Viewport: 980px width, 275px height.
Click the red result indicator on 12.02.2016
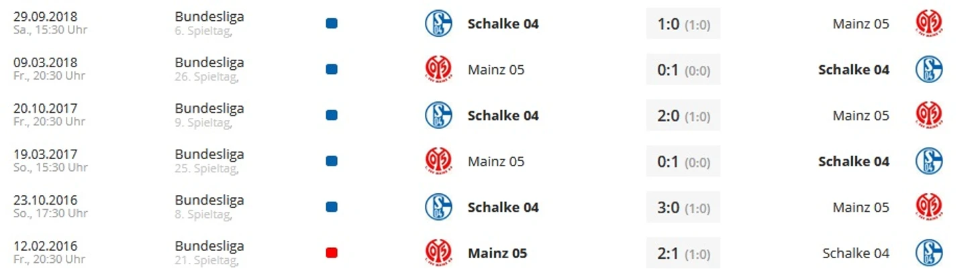click(x=332, y=253)
